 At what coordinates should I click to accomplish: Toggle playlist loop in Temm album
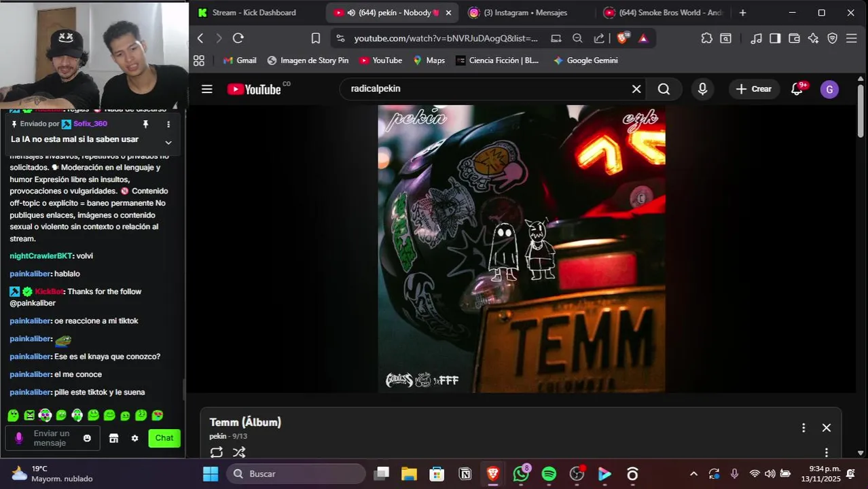(x=217, y=452)
